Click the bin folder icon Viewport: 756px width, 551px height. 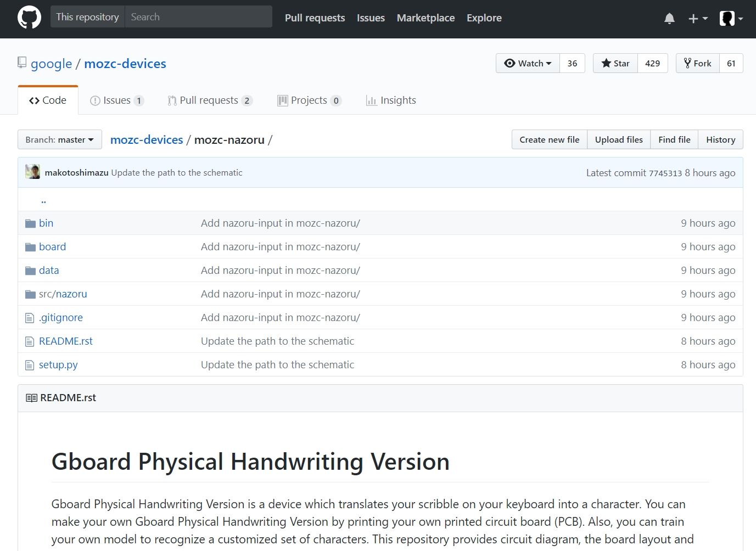(x=30, y=223)
